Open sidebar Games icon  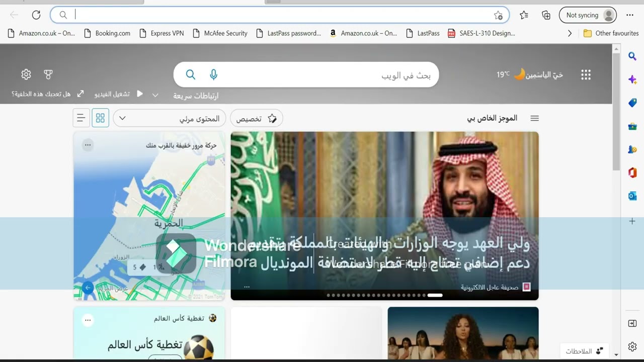(x=632, y=149)
